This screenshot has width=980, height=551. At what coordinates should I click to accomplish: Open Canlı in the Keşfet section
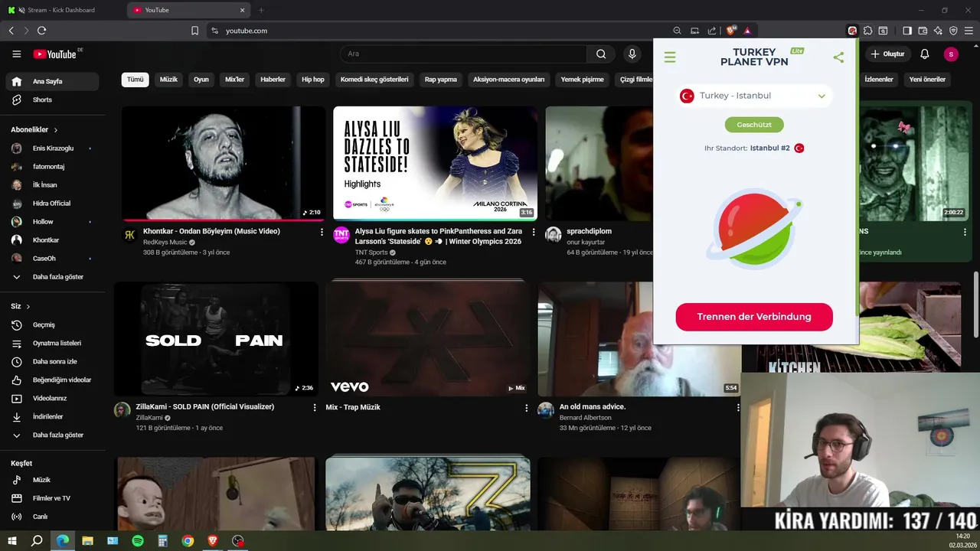pos(52,517)
